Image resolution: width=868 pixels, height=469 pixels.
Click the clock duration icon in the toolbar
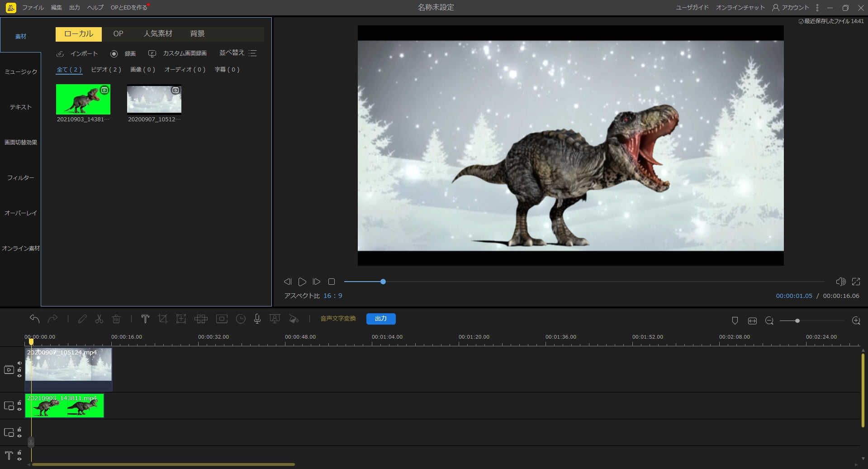[241, 319]
